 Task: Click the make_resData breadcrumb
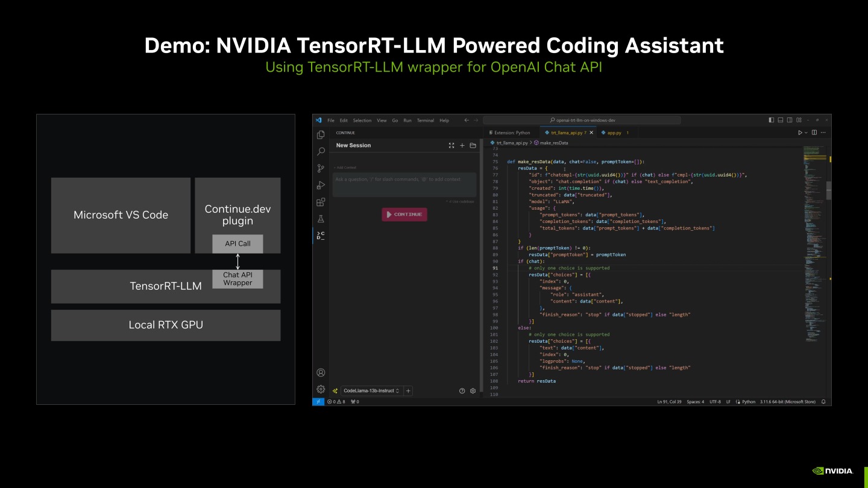pyautogui.click(x=551, y=143)
